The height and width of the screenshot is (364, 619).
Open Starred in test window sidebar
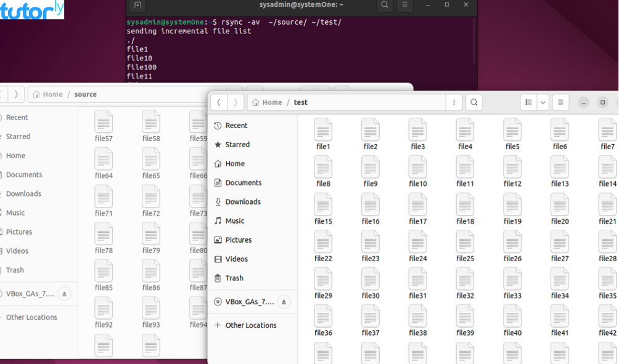(253, 144)
